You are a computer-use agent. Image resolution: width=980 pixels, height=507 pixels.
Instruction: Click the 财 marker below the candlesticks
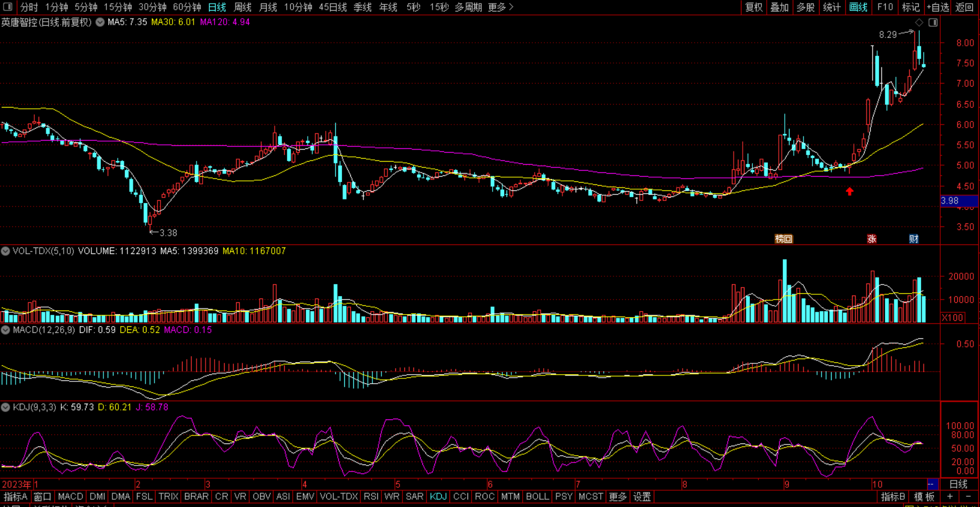tap(914, 239)
